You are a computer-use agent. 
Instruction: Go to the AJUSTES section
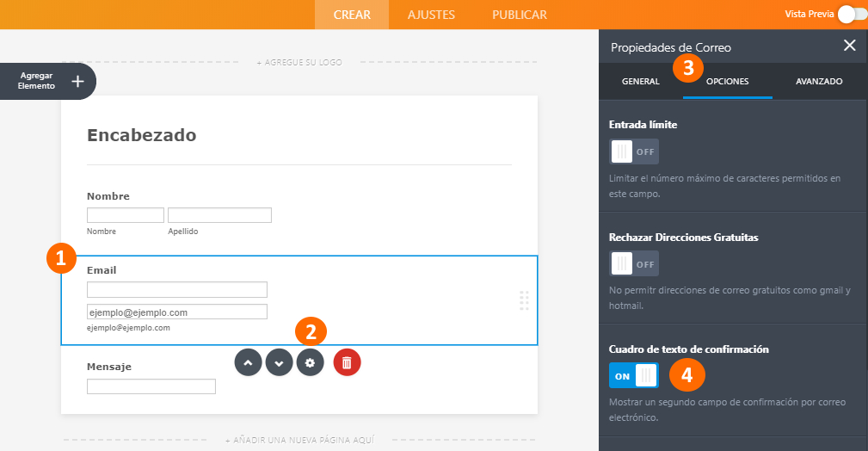tap(431, 15)
